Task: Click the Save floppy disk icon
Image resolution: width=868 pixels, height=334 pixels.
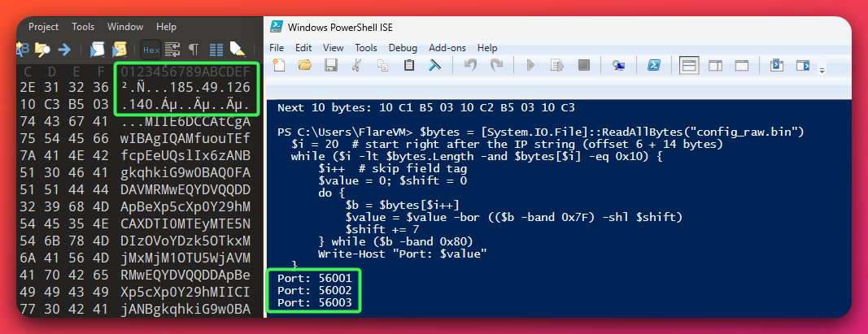Action: [331, 65]
